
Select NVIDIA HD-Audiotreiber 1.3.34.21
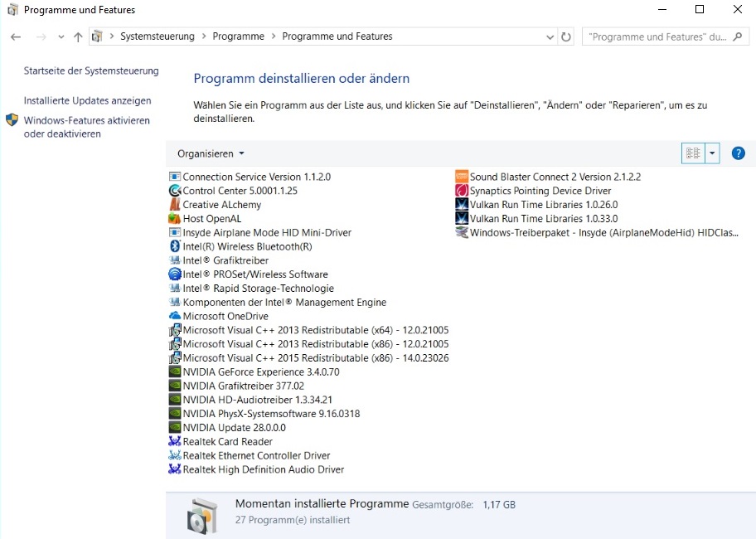click(x=258, y=401)
